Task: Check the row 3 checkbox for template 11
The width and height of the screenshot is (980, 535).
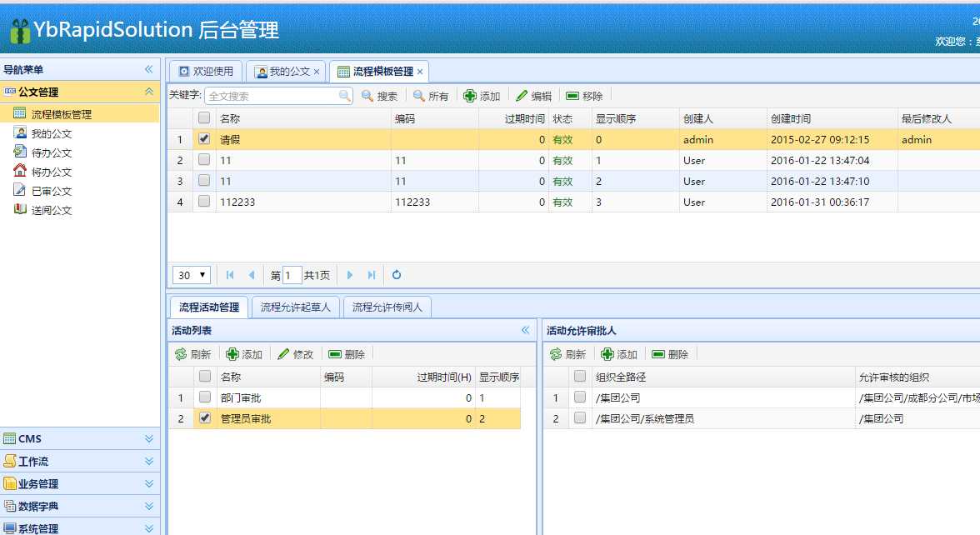Action: pyautogui.click(x=203, y=180)
